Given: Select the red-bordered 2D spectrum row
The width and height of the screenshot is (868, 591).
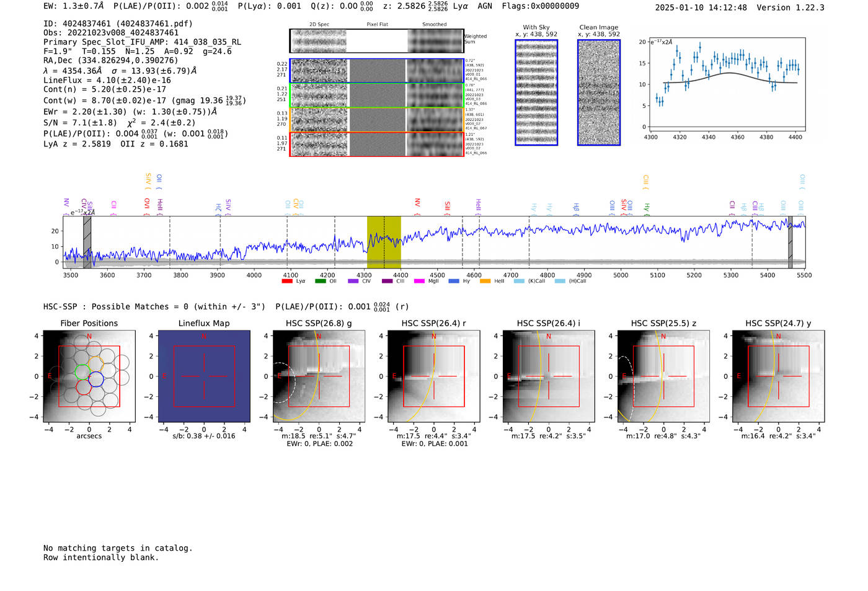Looking at the screenshot, I should coord(376,144).
